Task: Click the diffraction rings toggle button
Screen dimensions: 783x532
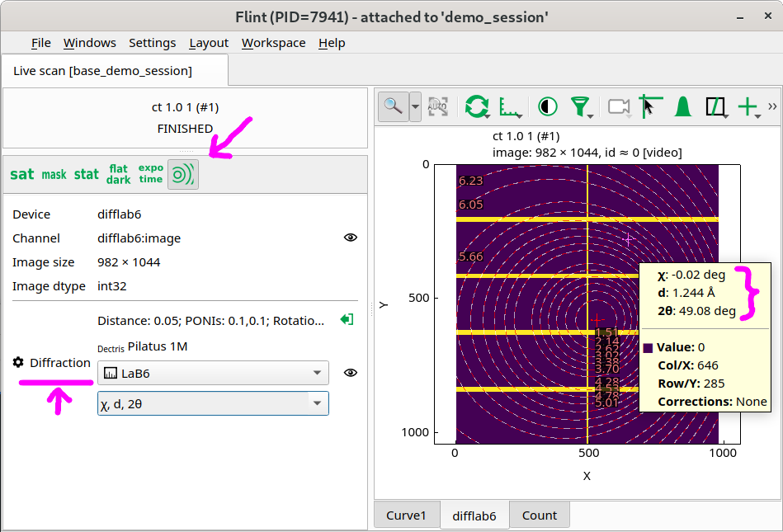Action: pyautogui.click(x=183, y=175)
